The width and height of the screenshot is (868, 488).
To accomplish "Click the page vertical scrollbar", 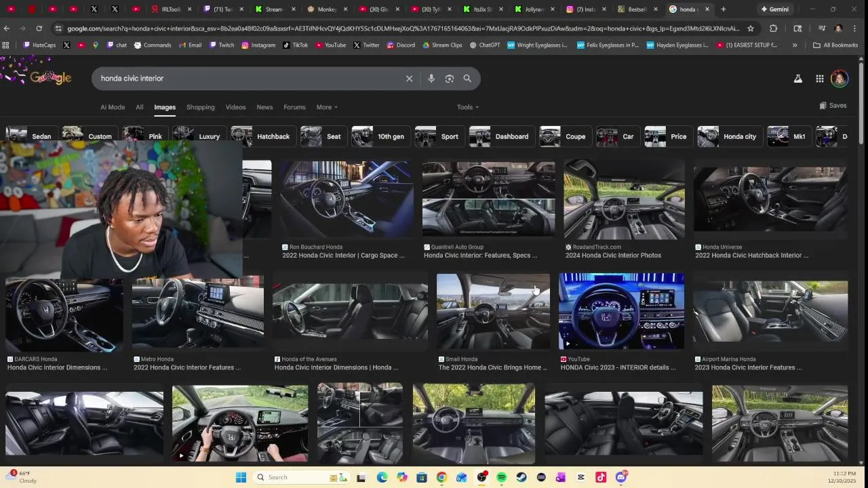I will tap(862, 102).
